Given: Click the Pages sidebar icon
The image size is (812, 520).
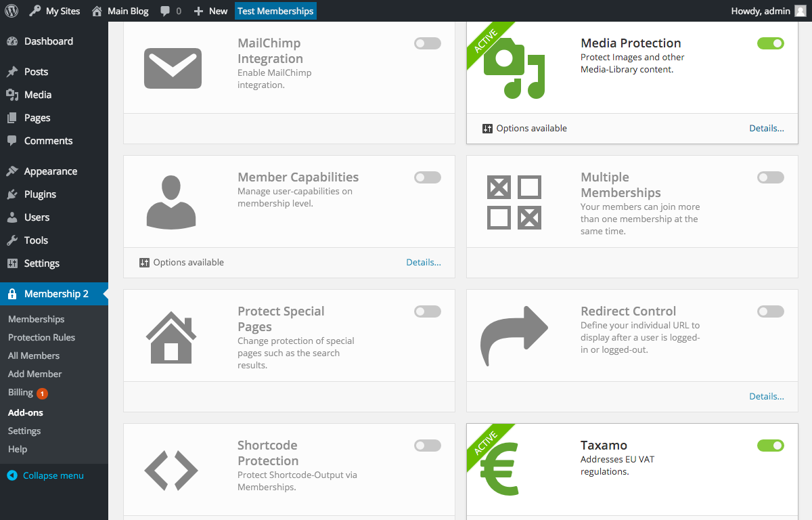Looking at the screenshot, I should [12, 118].
